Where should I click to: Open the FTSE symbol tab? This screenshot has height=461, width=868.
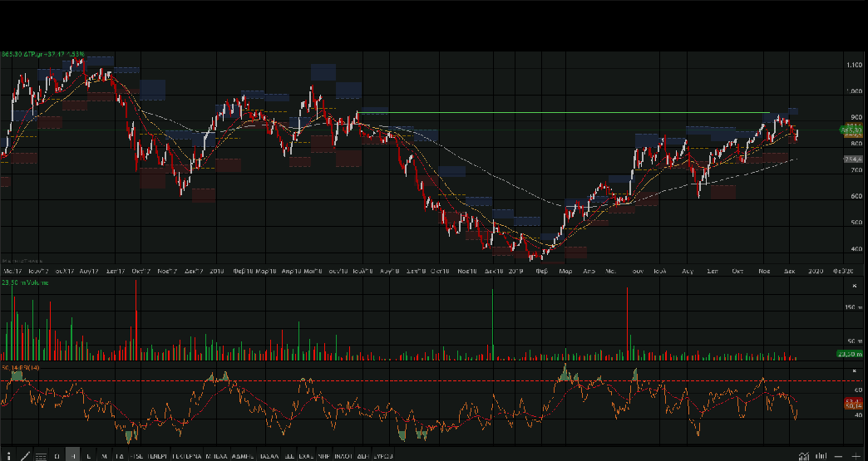(x=136, y=456)
